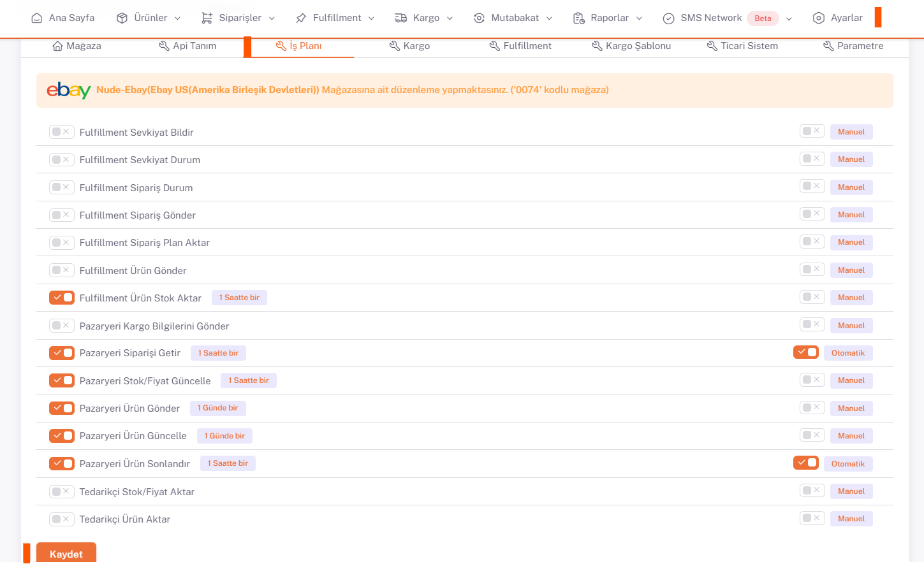The width and height of the screenshot is (924, 564).
Task: Click '1 Saatte bir' badge for Pazaryeri Ürün Sonlandır
Action: click(228, 463)
